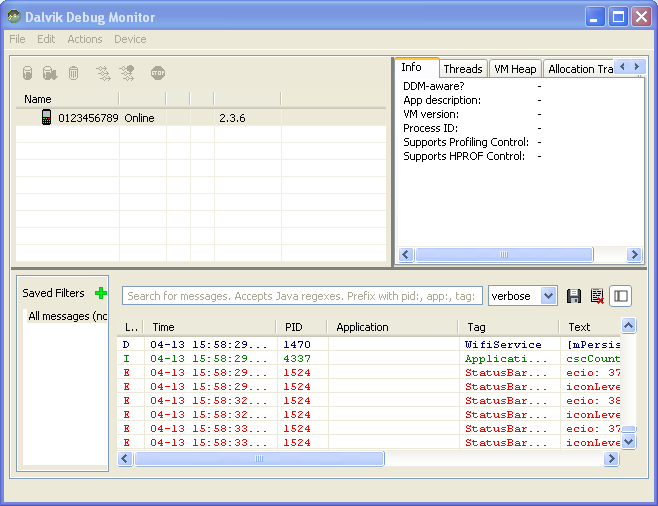
Task: Click the Update Heap toolbar icon
Action: pos(28,73)
